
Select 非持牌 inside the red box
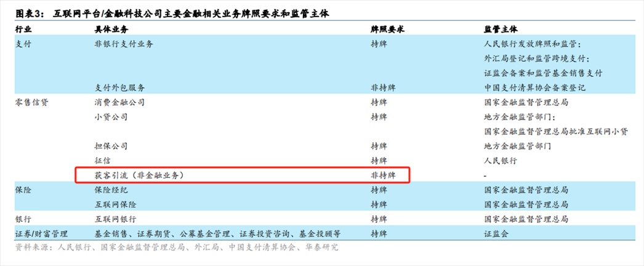pos(383,175)
